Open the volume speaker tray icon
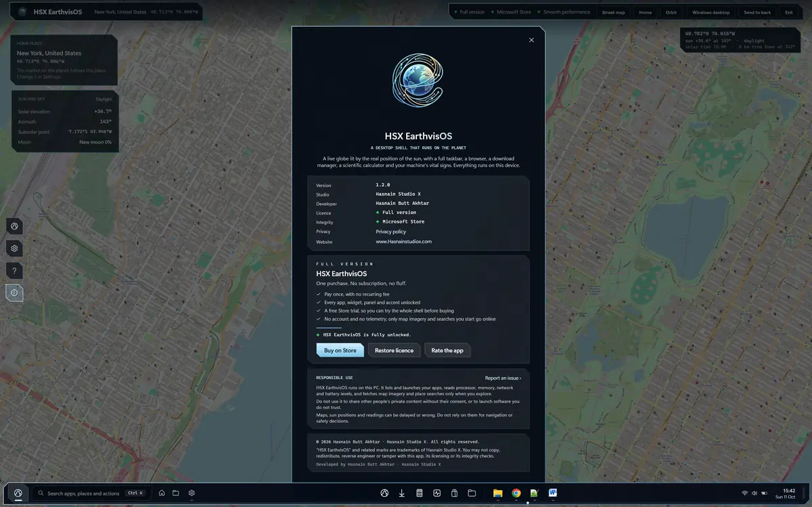This screenshot has height=507, width=812. click(x=754, y=493)
